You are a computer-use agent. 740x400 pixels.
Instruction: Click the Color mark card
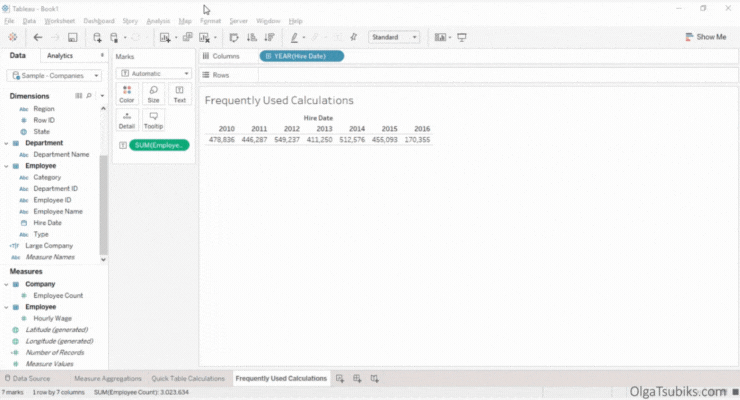126,93
